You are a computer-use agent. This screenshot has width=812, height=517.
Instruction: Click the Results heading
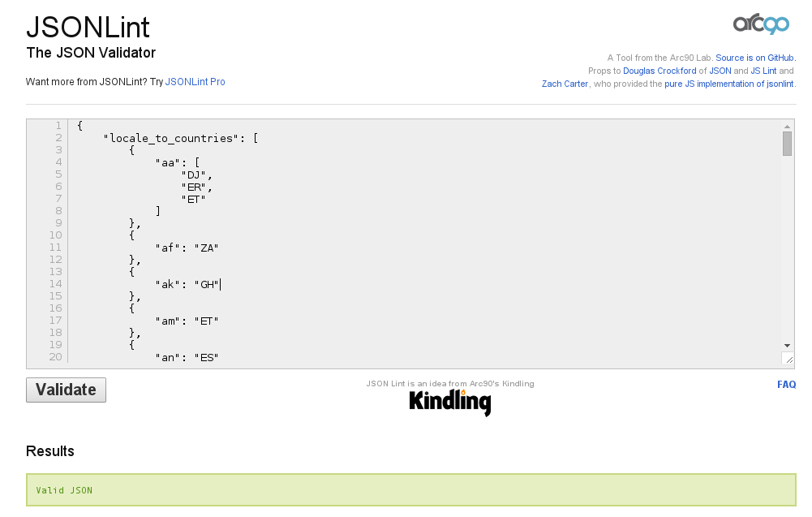click(50, 451)
